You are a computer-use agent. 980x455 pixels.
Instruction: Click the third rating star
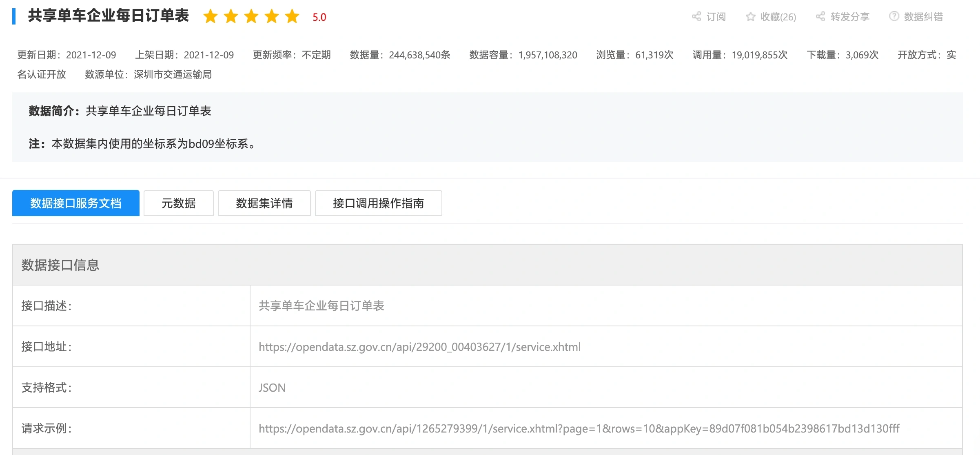[251, 17]
